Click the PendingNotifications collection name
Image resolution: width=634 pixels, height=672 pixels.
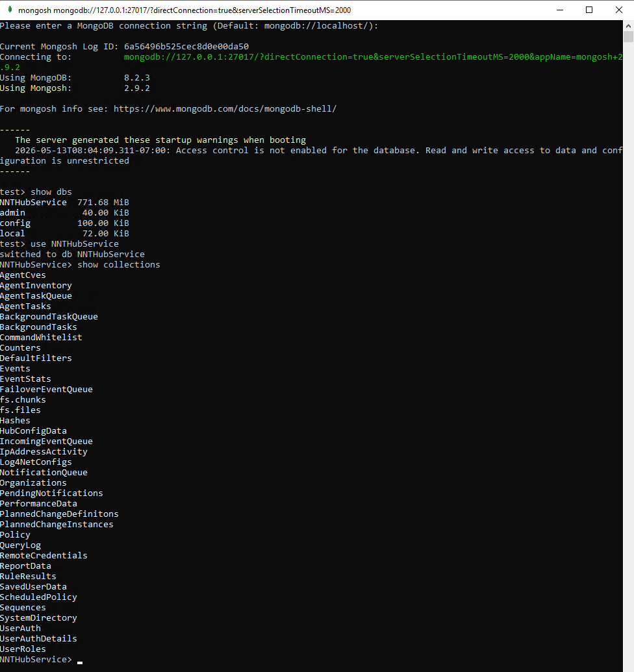(x=51, y=493)
